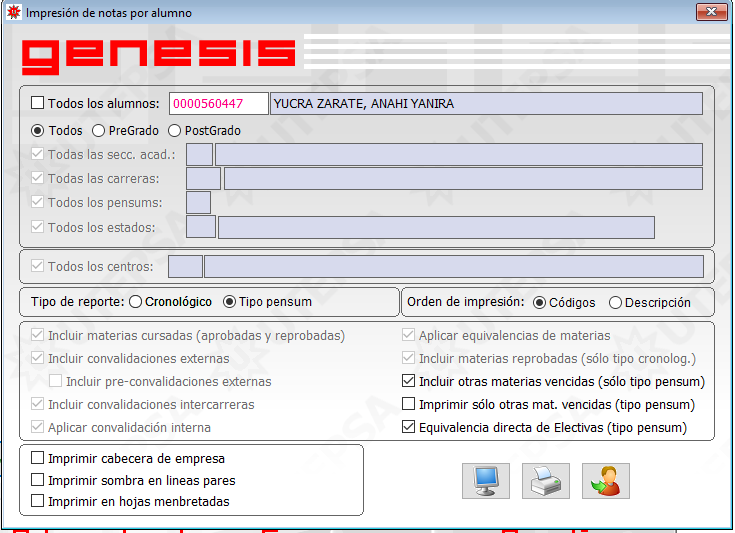Toggle Incluir convalidaciones externas checkbox
Screen dimensions: 735x533
38,358
